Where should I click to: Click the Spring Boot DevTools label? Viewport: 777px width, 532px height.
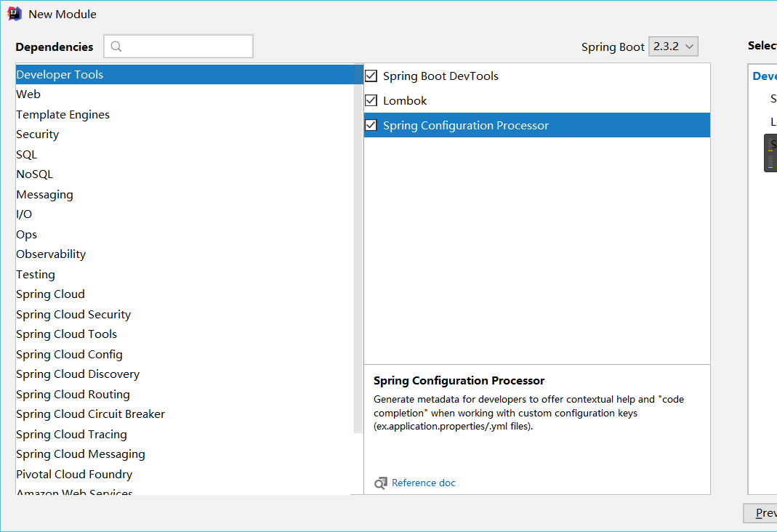click(440, 76)
